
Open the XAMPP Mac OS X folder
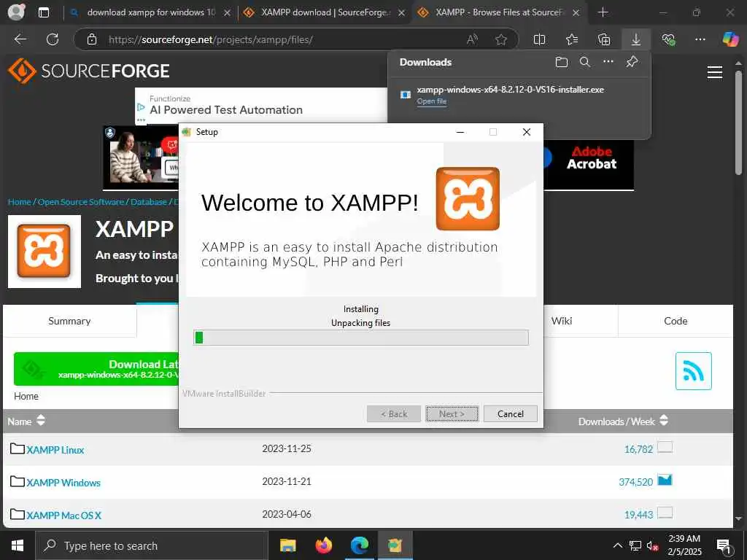(64, 516)
